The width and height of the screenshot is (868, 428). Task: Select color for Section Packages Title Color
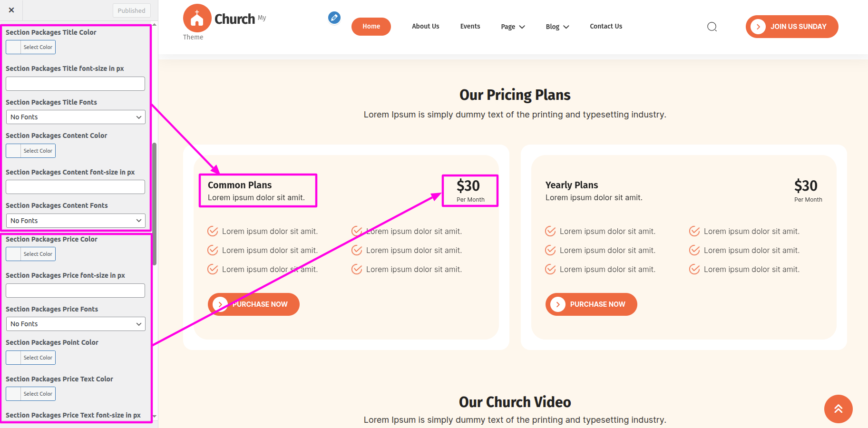[x=31, y=47]
